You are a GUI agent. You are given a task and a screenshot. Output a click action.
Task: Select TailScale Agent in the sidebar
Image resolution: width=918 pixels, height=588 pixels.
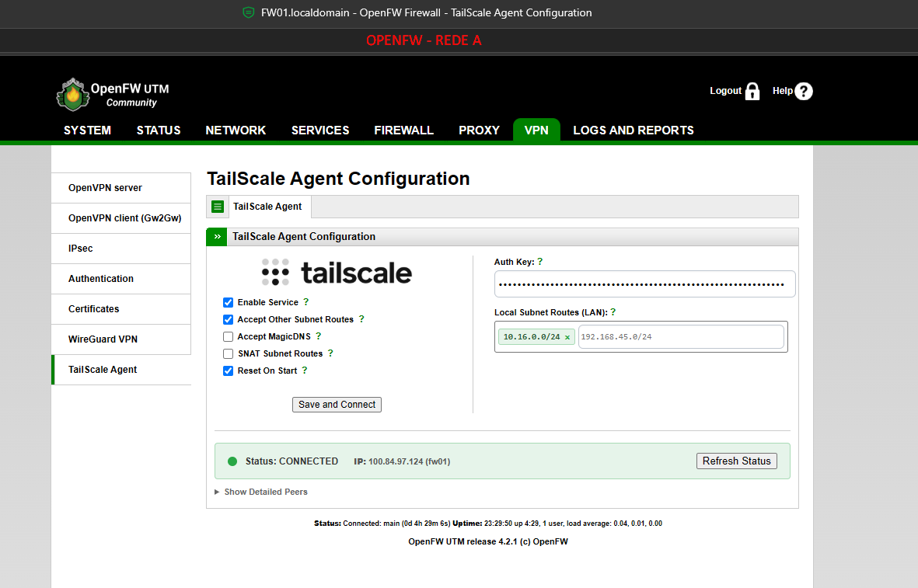click(x=121, y=370)
